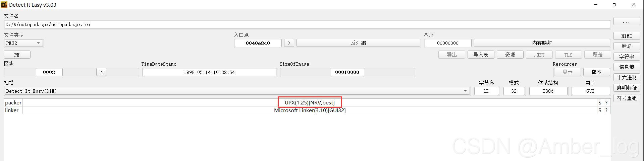Click ? button in packer row
Image resolution: width=644 pixels, height=161 pixels.
coord(606,103)
